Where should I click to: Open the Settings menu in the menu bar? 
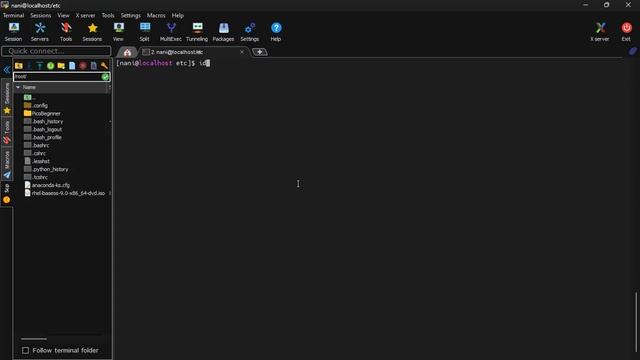tap(131, 16)
